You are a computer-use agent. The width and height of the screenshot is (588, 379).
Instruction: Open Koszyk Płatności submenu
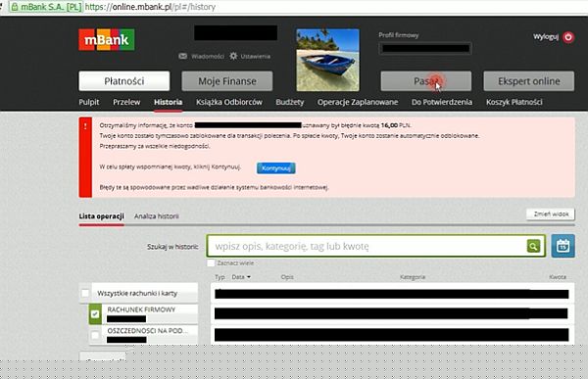click(514, 102)
